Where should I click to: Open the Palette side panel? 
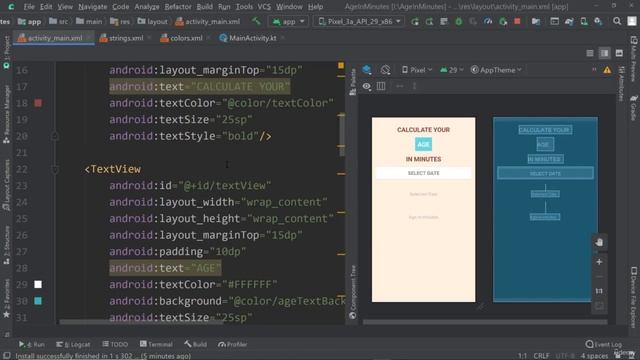tap(353, 82)
